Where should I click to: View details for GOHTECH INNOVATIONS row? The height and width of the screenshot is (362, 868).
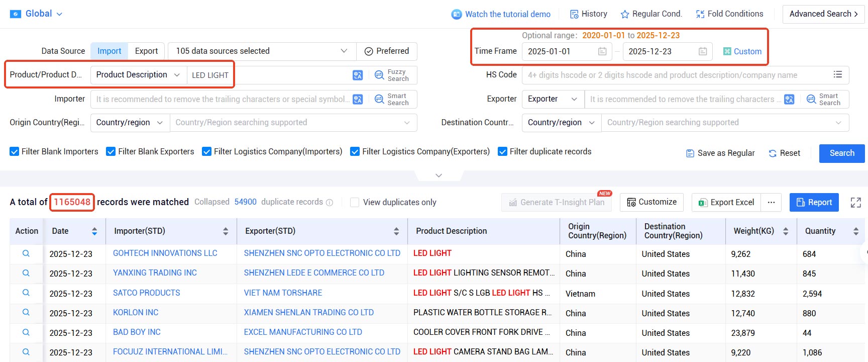point(26,253)
